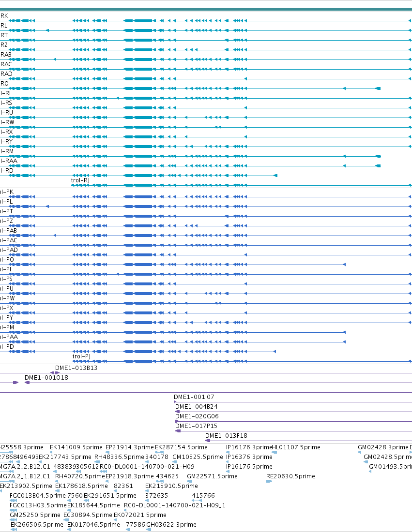Open clone DME1-004B24
This screenshot has width=412, height=532.
pos(197,406)
